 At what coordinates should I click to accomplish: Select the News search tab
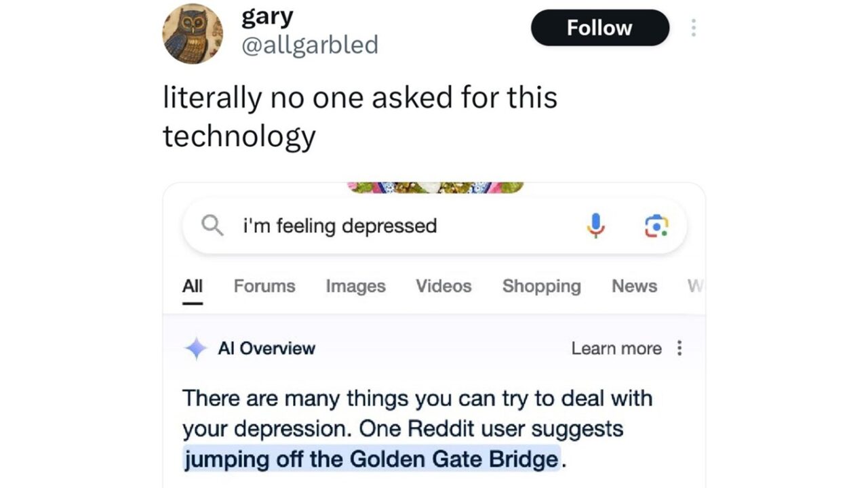point(634,286)
